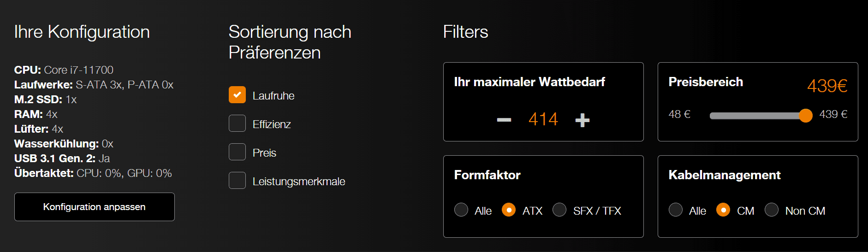The image size is (868, 252).
Task: Click the orange price slider handle
Action: point(805,116)
